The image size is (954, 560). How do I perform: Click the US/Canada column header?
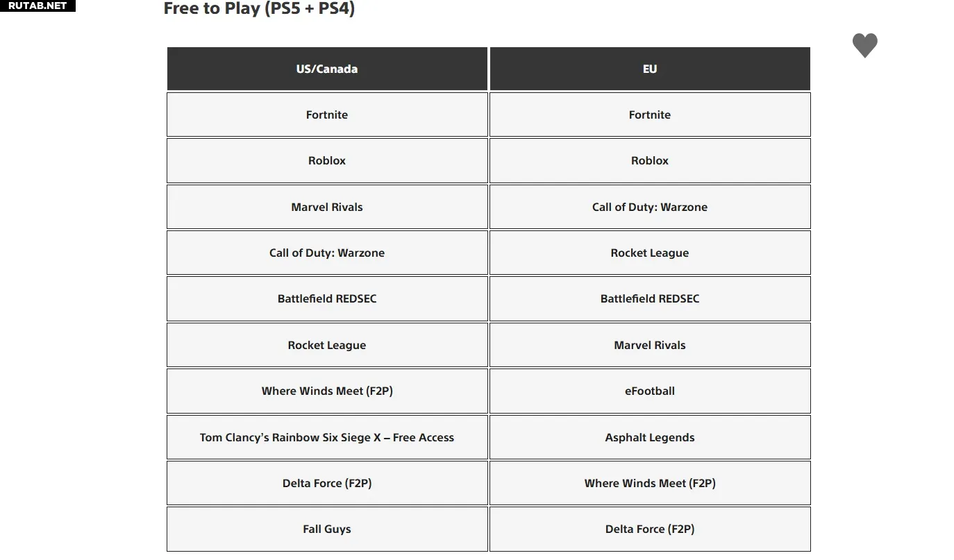(327, 69)
